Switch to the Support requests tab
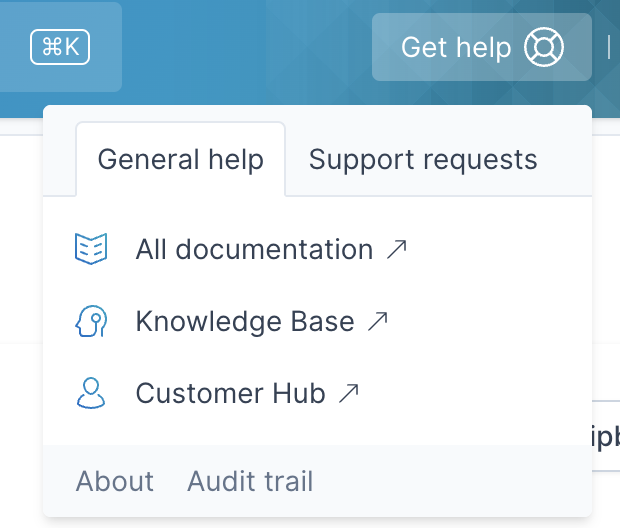 click(x=423, y=159)
